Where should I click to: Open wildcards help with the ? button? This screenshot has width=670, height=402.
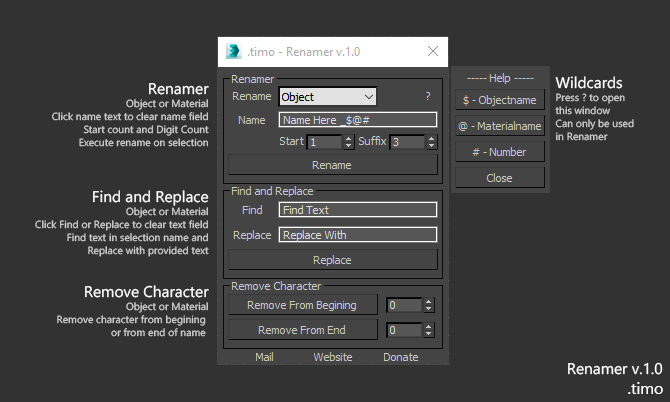[x=428, y=96]
